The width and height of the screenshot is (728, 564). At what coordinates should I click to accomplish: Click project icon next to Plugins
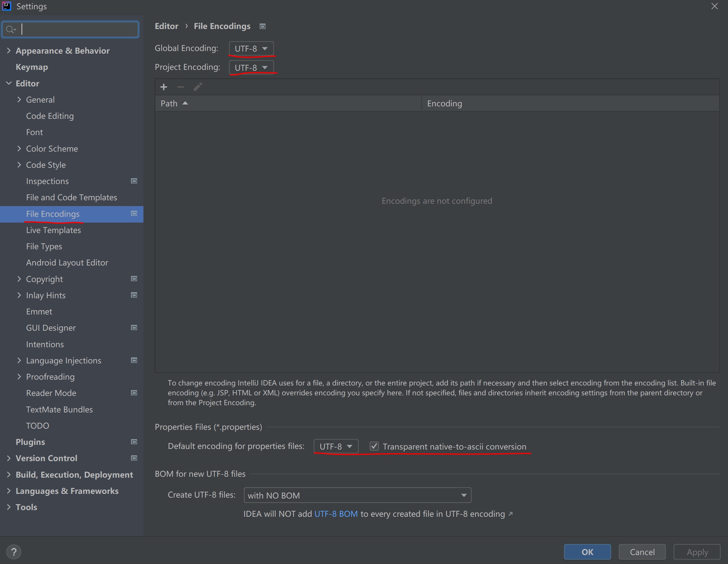click(x=134, y=442)
